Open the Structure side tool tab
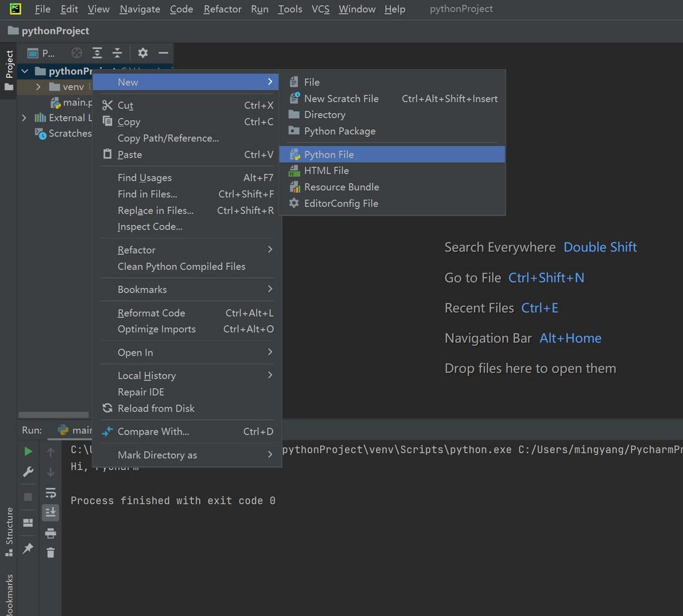 9,531
